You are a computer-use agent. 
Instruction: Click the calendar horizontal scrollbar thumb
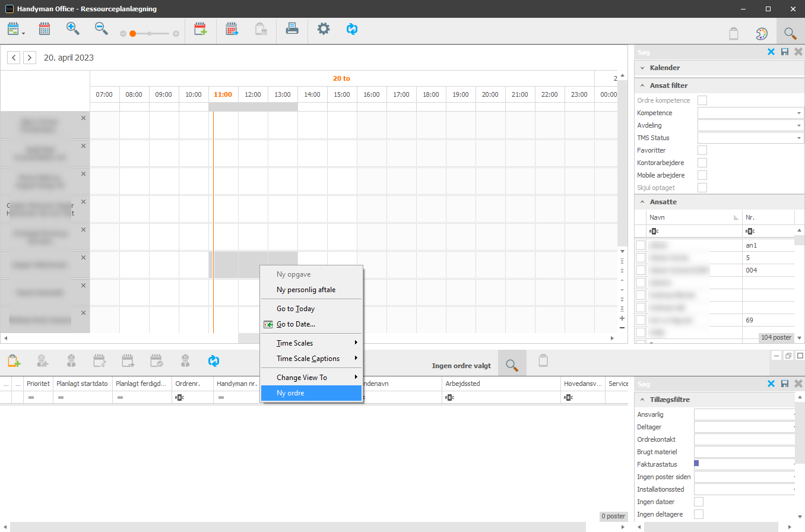(x=249, y=338)
